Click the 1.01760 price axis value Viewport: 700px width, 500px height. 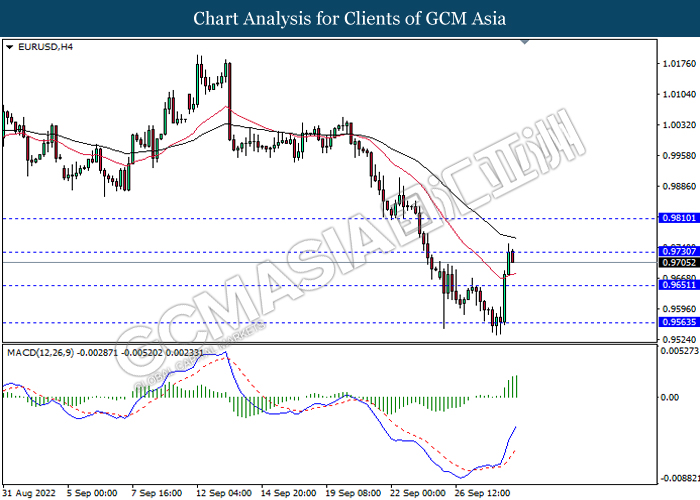(x=679, y=64)
